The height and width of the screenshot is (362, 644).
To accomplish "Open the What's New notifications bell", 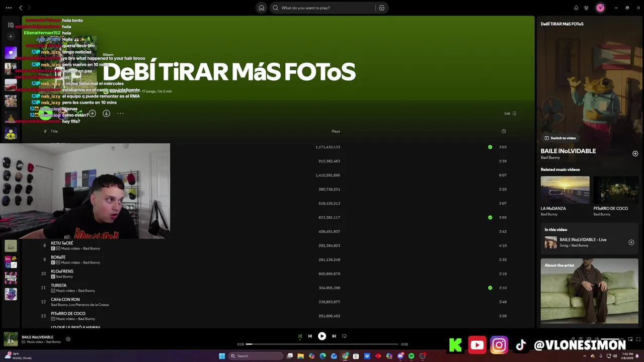I will [576, 8].
